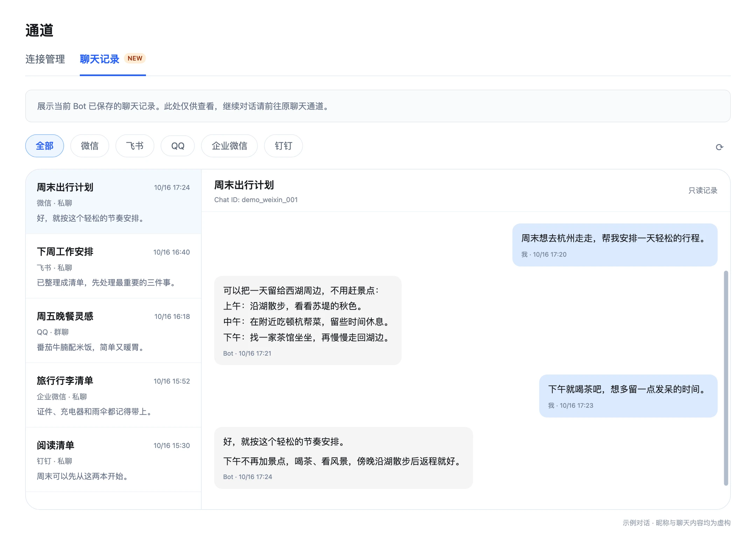Click the NEW badge beside 聊天记录

[135, 58]
